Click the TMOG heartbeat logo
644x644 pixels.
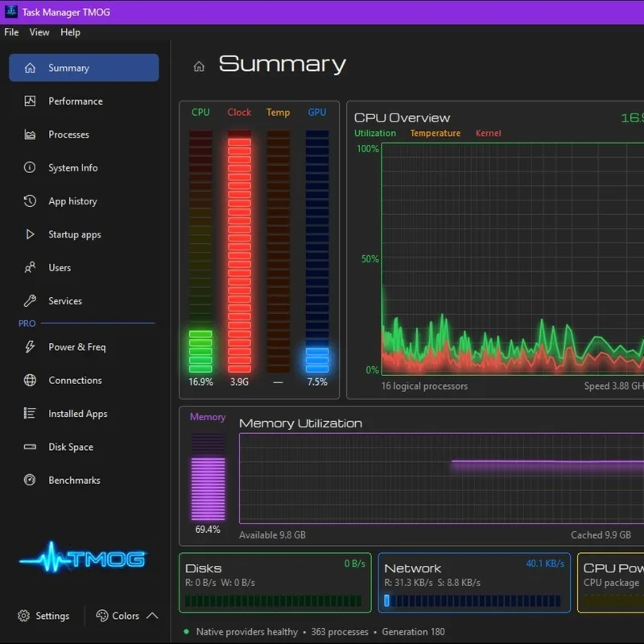82,558
